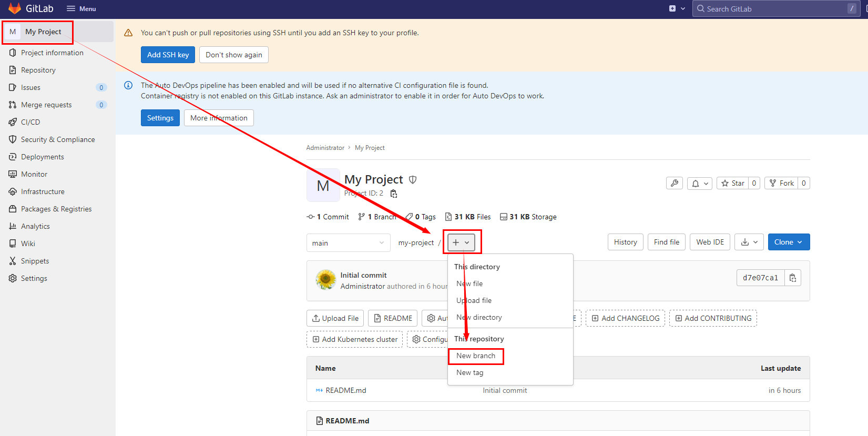This screenshot has height=436, width=868.
Task: Open README.md file in the file list
Action: coord(346,390)
